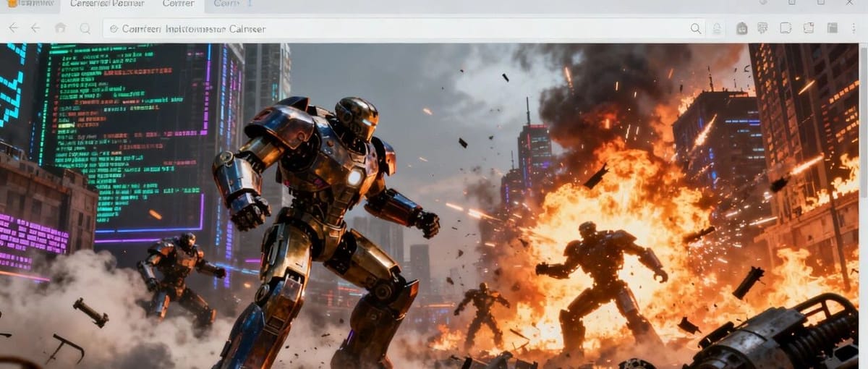Click the toolbar icon right of robot-face extension

point(762,28)
